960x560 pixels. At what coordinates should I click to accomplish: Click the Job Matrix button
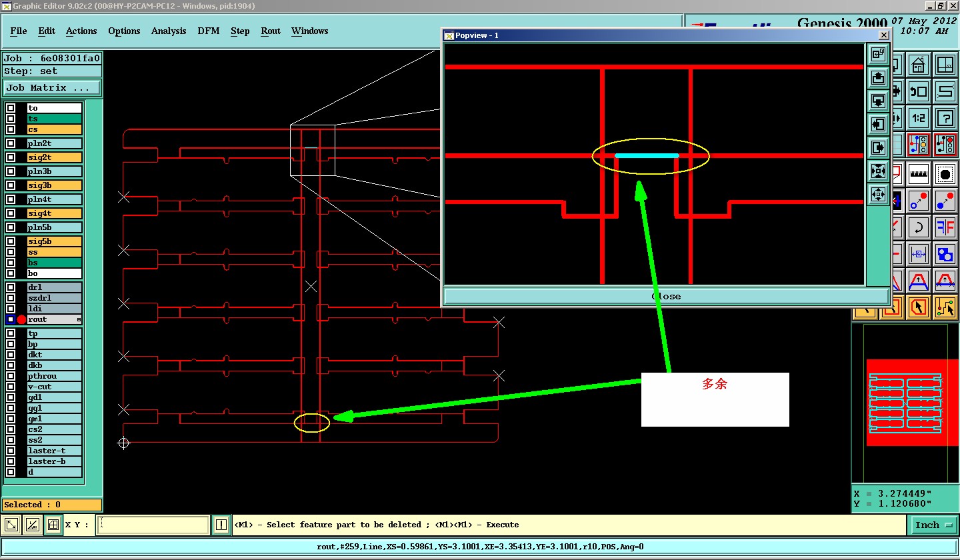pyautogui.click(x=52, y=87)
